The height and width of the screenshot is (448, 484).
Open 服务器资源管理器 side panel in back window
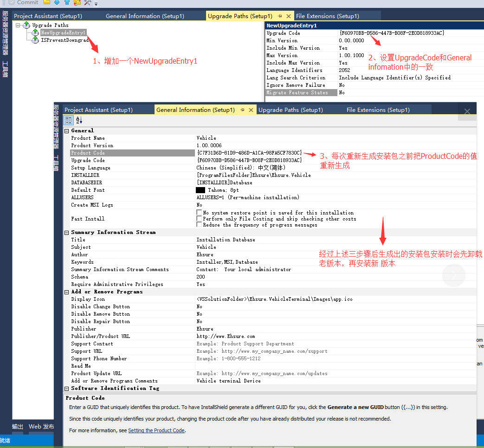tap(5, 33)
